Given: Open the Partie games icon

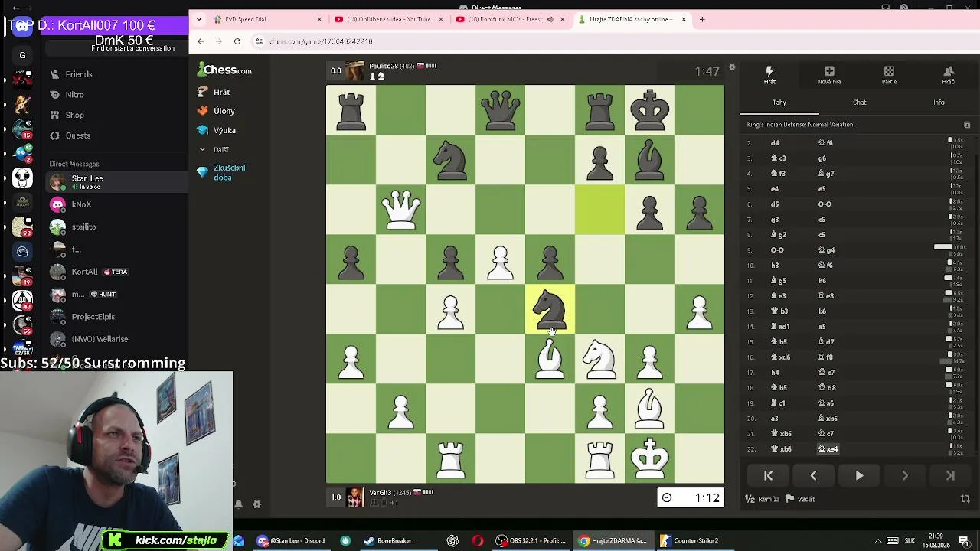Looking at the screenshot, I should 889,75.
